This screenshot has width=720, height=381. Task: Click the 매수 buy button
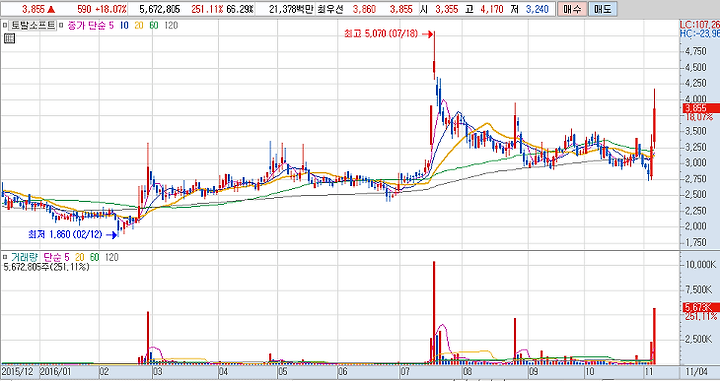coord(572,9)
